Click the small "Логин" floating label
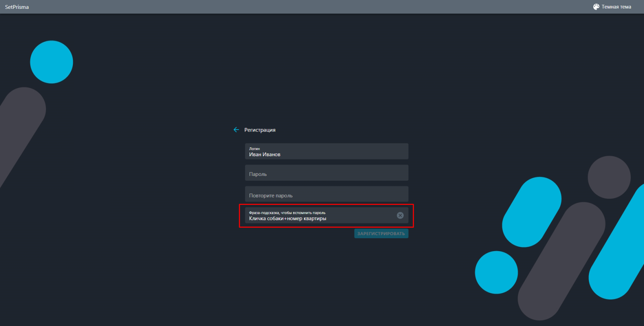This screenshot has width=644, height=326. (254, 149)
